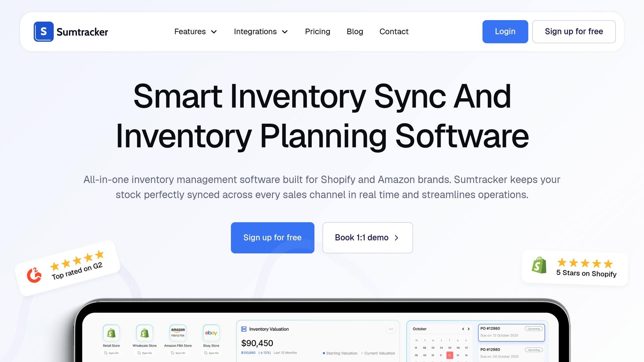Click the Sign up for free button
The height and width of the screenshot is (362, 644).
click(272, 238)
